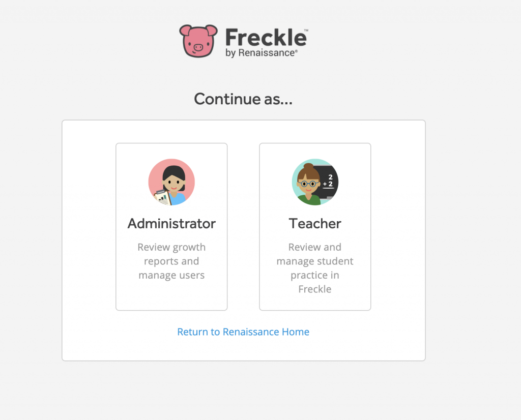This screenshot has width=521, height=420.
Task: Click the pig's snout in the logo
Action: [199, 46]
